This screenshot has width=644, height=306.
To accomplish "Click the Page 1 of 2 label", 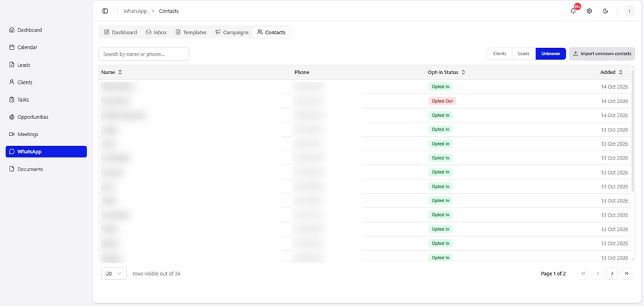I will (553, 274).
